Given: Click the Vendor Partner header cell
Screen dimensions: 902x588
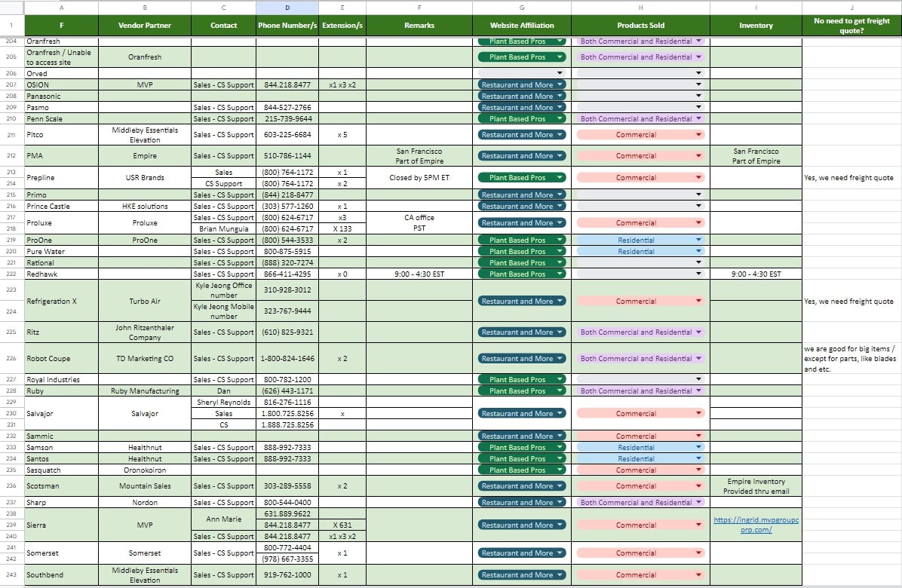Looking at the screenshot, I should pos(144,26).
